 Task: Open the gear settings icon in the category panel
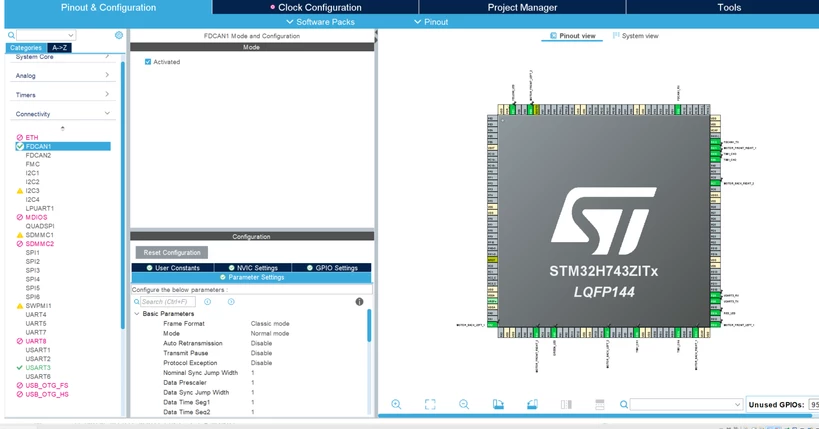click(x=119, y=35)
